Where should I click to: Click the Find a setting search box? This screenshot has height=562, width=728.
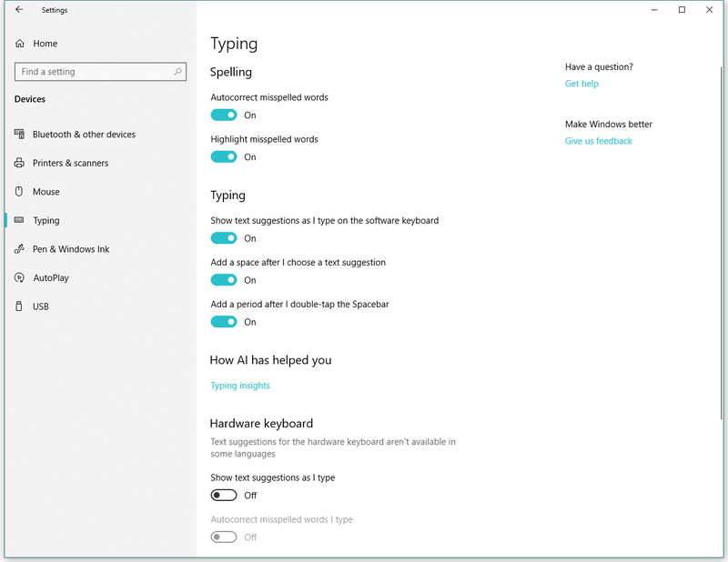click(x=100, y=72)
